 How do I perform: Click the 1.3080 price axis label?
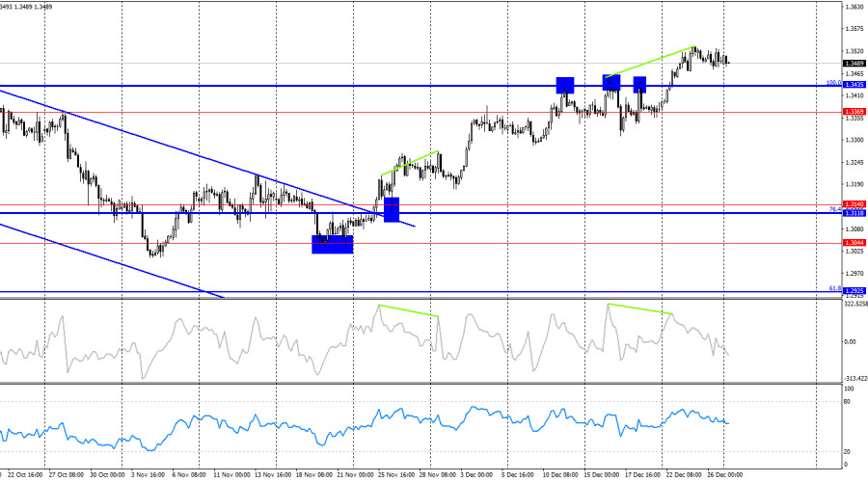[x=855, y=228]
